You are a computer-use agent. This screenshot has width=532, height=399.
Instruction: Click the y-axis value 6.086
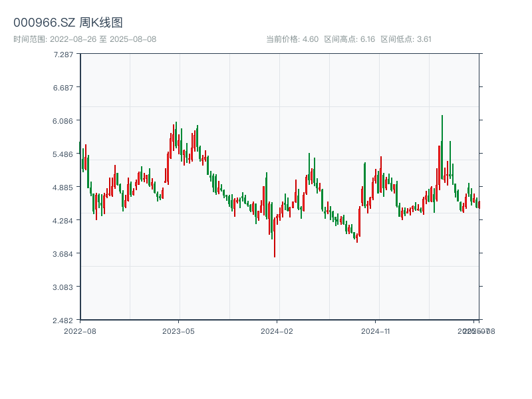tap(63, 121)
